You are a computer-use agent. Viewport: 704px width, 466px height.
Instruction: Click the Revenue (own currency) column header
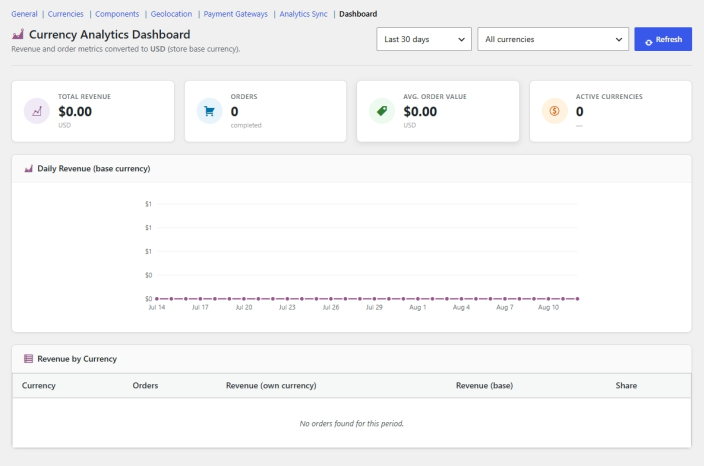tap(271, 385)
